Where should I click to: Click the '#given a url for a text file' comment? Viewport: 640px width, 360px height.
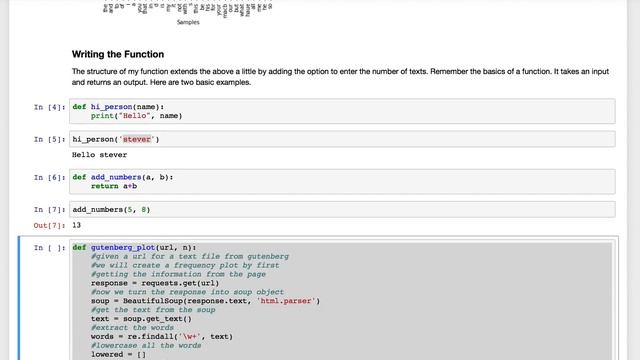(190, 256)
